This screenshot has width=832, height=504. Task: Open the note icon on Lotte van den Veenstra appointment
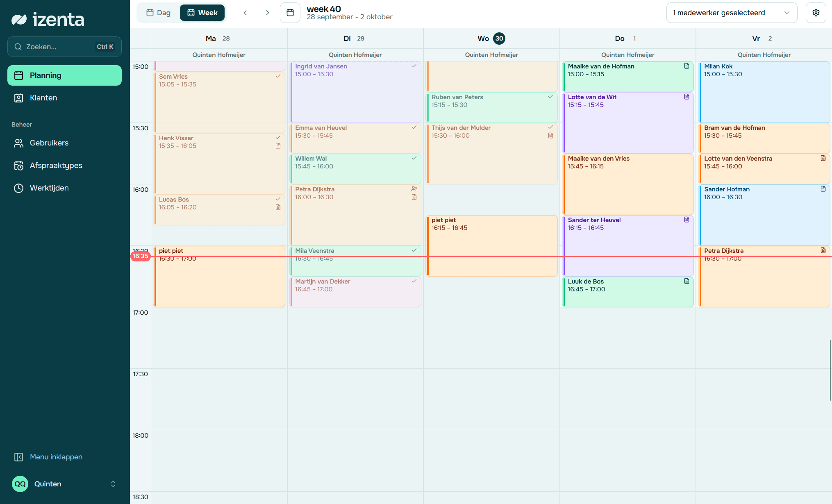823,158
